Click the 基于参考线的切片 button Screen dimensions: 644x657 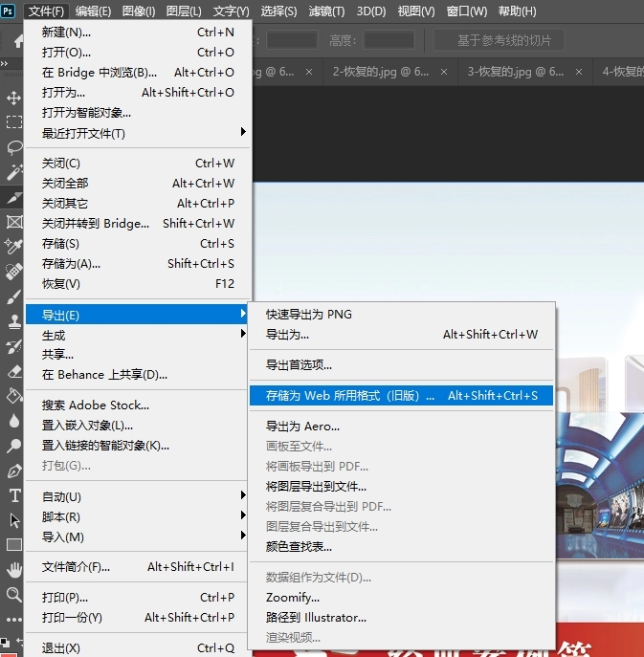498,40
